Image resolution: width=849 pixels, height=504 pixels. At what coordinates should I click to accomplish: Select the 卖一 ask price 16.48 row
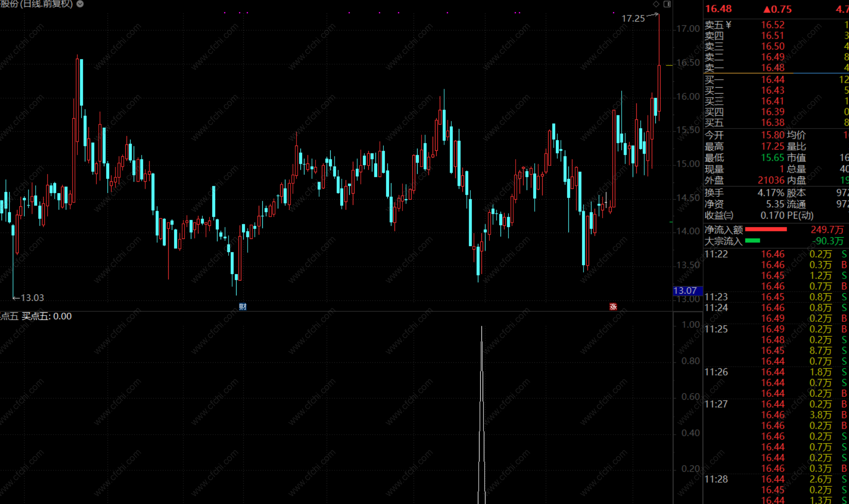772,68
